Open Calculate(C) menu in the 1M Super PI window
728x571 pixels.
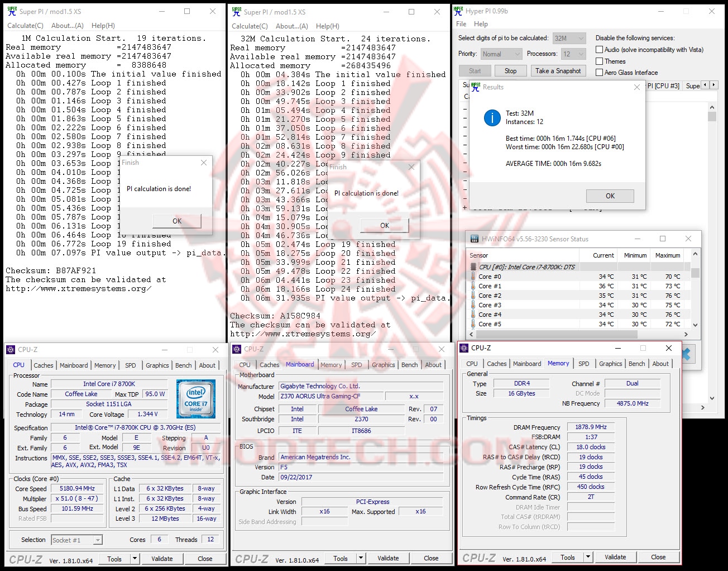point(25,26)
